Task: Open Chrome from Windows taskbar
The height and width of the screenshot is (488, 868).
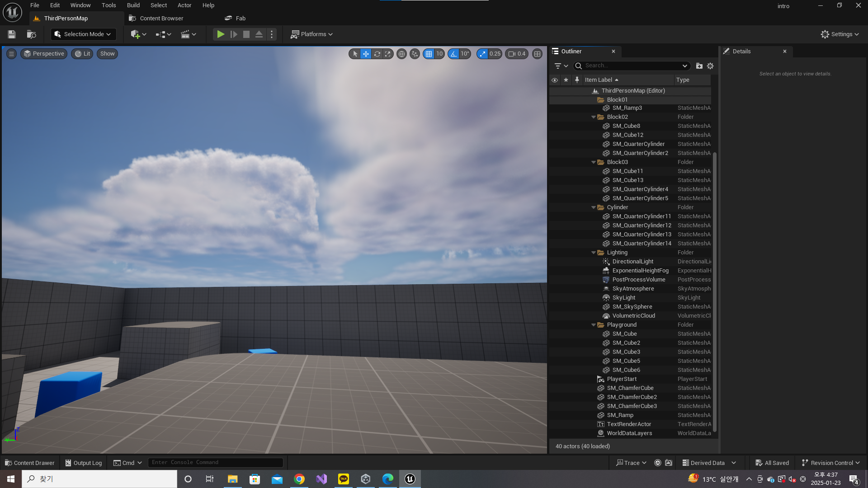Action: click(299, 479)
